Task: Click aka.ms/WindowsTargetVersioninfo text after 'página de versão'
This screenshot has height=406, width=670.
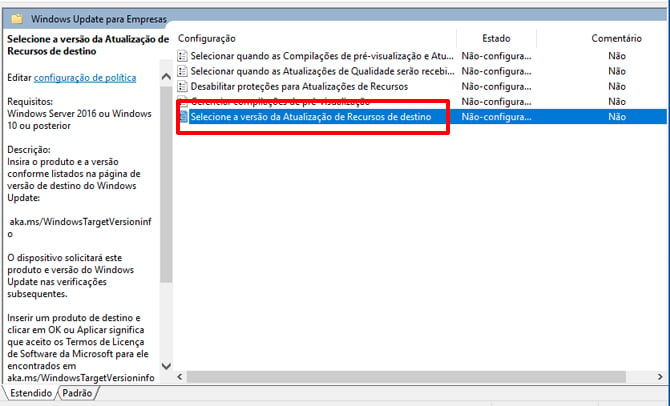Action: [x=80, y=228]
